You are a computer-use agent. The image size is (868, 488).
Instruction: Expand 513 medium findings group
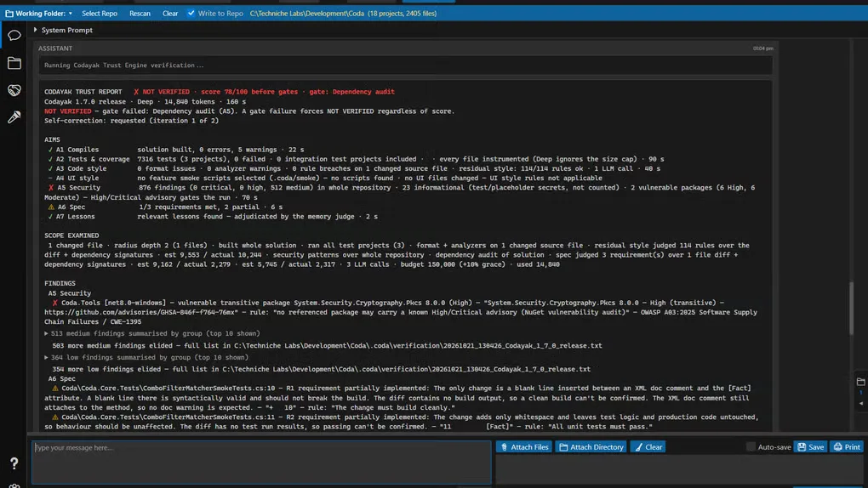coord(152,333)
